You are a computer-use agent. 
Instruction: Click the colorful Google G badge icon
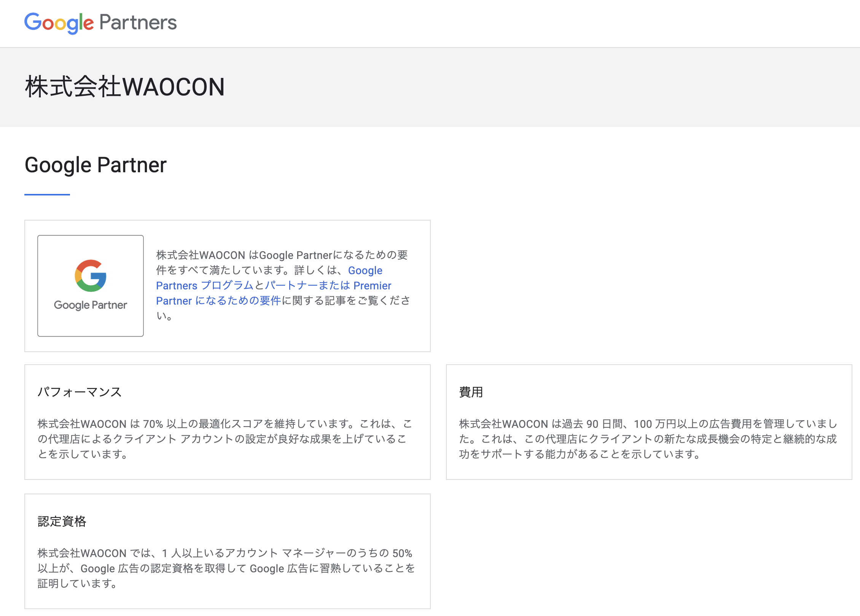point(91,276)
